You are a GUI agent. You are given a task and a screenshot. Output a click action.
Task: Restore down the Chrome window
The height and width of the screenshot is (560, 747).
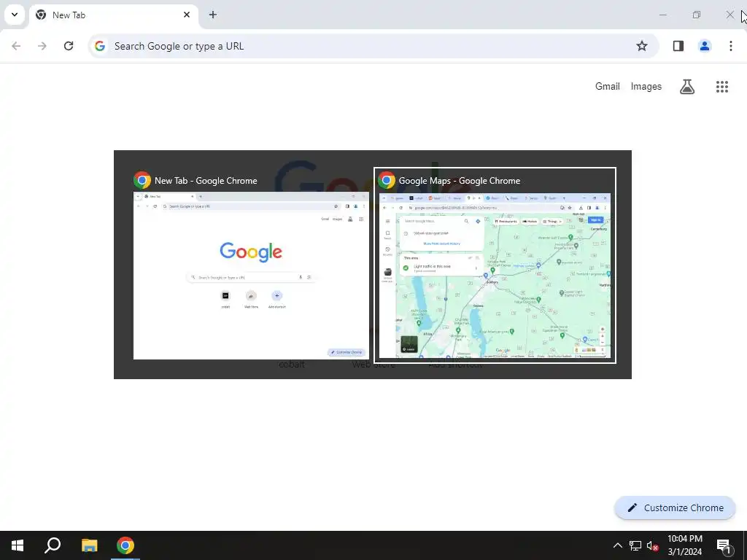coord(697,15)
